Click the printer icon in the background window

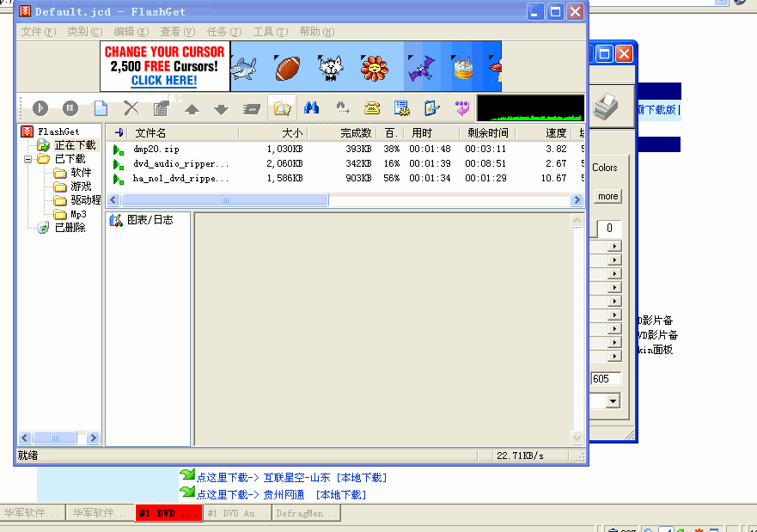(606, 107)
